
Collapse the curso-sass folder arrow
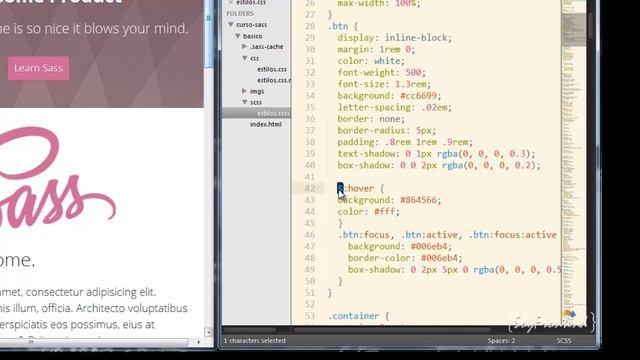click(231, 24)
